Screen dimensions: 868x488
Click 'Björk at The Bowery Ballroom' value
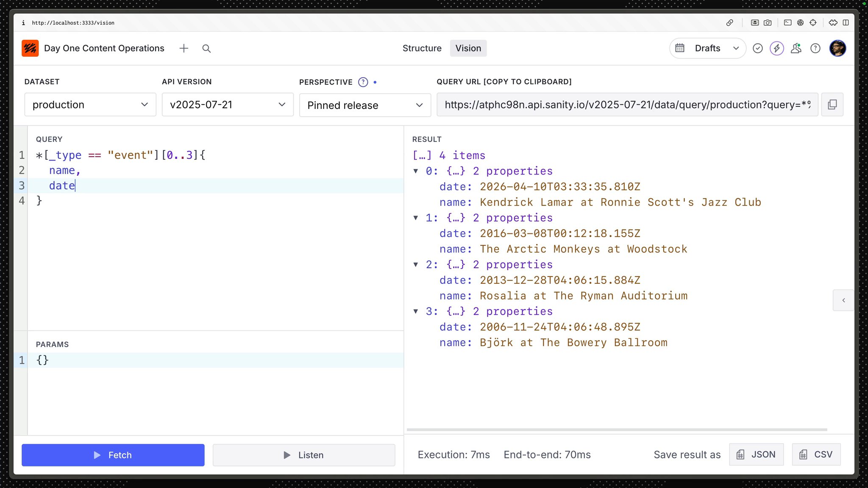[573, 343]
